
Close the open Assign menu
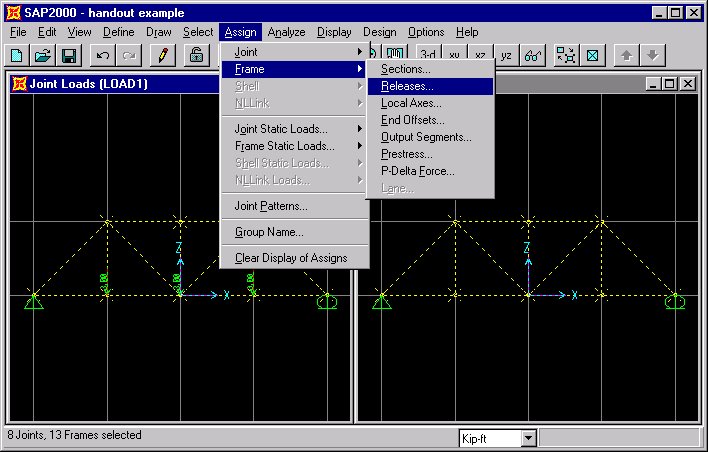coord(240,32)
